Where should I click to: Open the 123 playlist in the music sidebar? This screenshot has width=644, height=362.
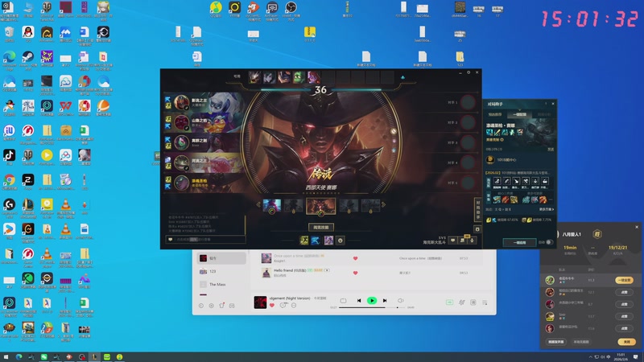(221, 271)
